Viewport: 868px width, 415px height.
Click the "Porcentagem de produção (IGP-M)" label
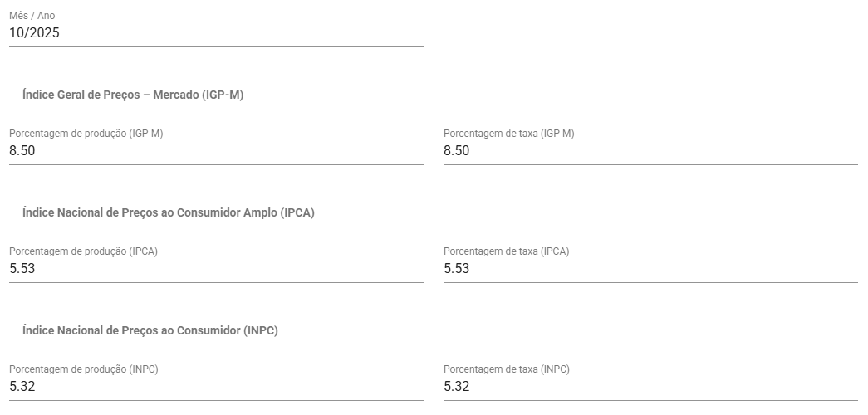coord(86,134)
